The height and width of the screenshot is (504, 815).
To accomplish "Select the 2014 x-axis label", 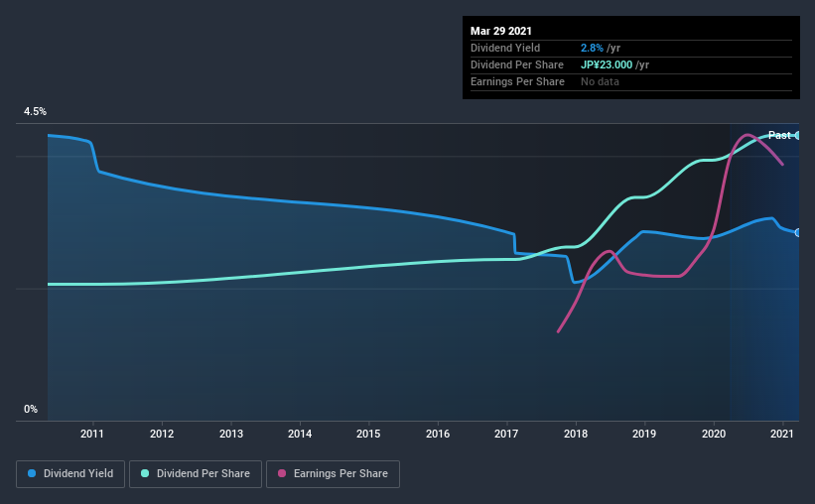I will coord(300,434).
